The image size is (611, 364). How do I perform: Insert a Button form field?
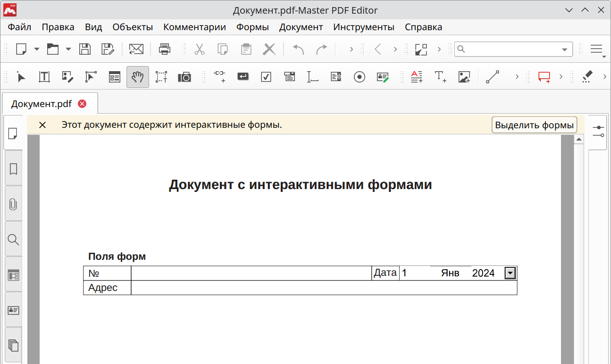[243, 77]
